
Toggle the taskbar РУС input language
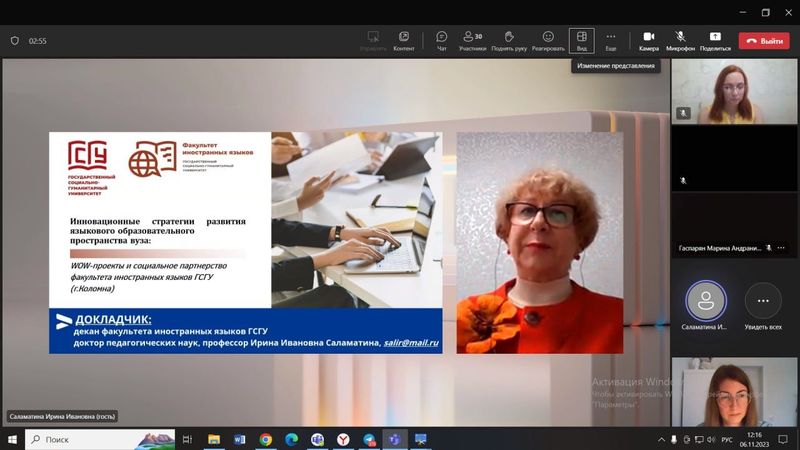click(x=727, y=439)
